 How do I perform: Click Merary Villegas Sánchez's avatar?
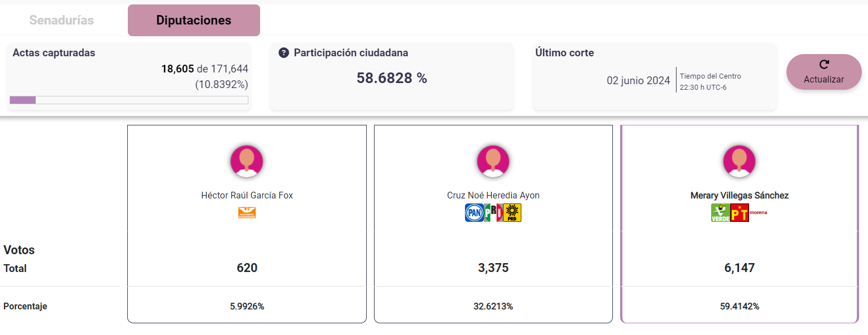(739, 161)
